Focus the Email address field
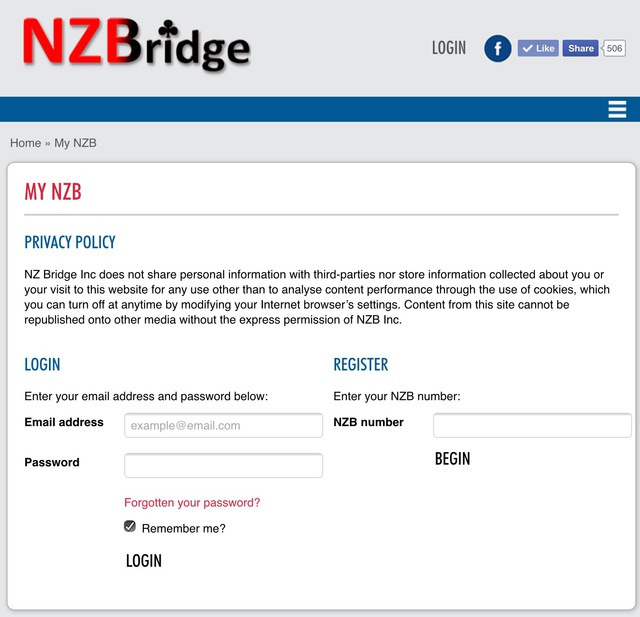The image size is (640, 617). pyautogui.click(x=223, y=425)
